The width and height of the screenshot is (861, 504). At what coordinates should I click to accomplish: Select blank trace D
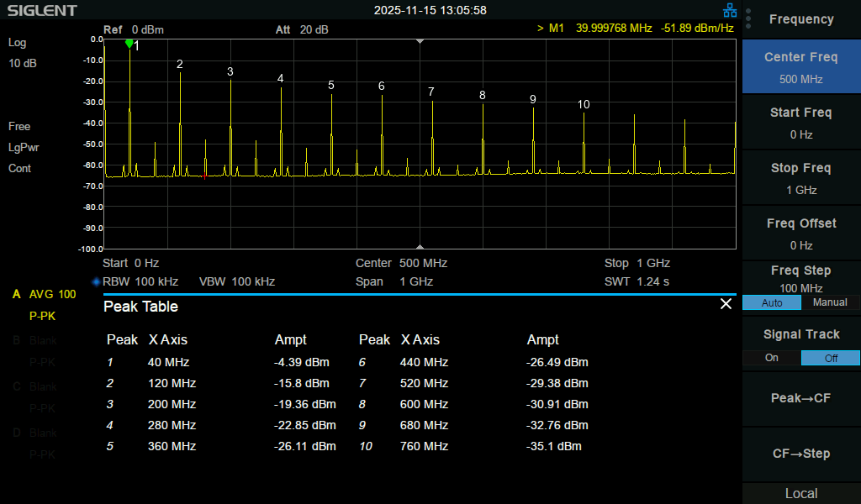pos(34,433)
